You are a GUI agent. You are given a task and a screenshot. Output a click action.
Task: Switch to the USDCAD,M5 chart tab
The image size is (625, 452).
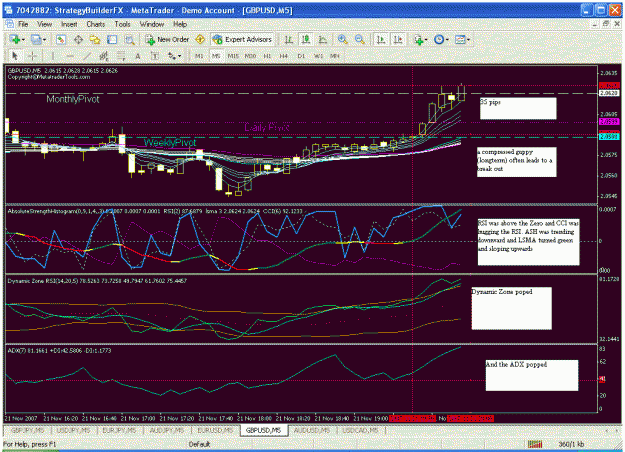pos(360,430)
